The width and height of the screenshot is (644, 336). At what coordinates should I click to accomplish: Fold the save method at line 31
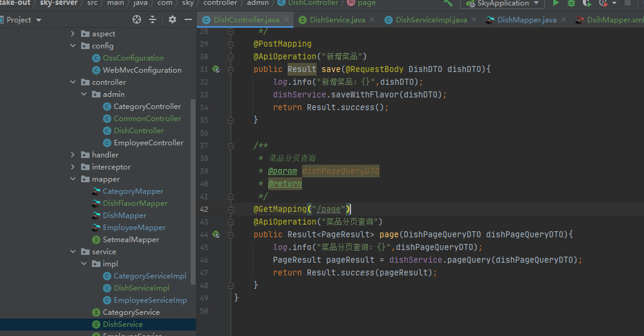pos(231,70)
